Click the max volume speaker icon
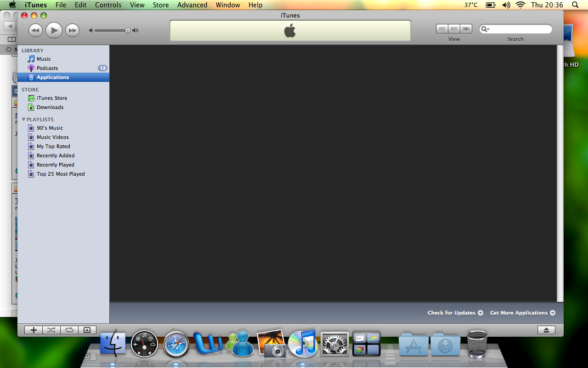The height and width of the screenshot is (368, 588). 135,31
